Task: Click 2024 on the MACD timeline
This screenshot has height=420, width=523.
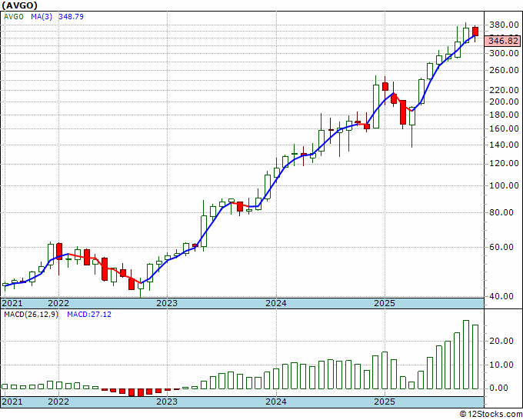Action: click(276, 402)
